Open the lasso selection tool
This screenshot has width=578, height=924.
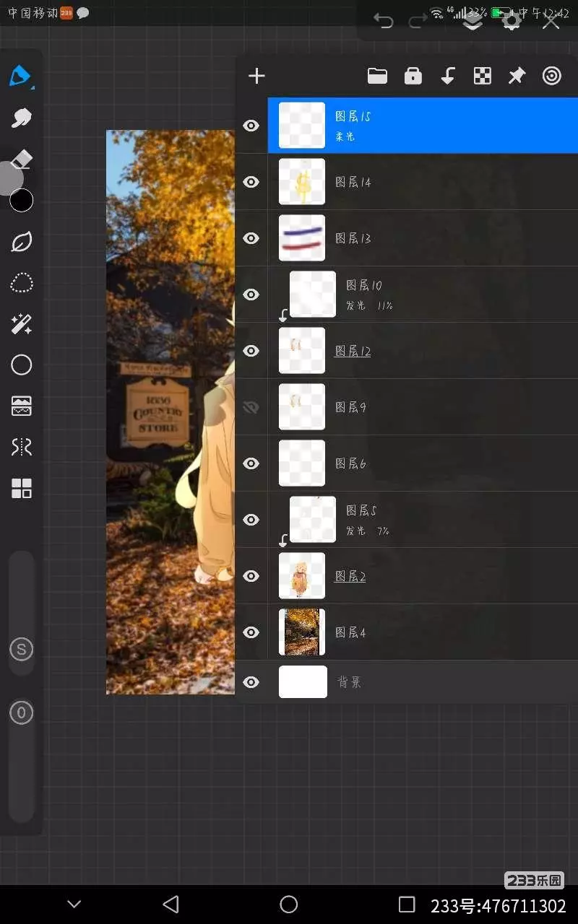point(21,283)
